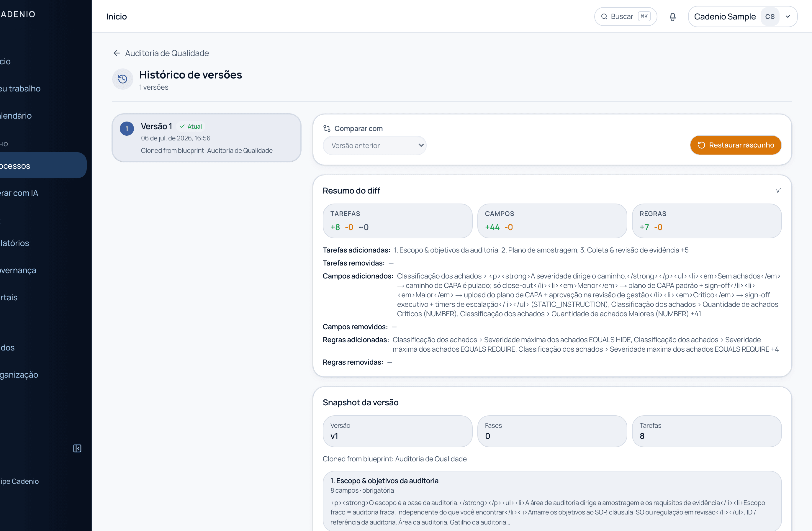Open Meu trabalho in the sidebar

20,89
